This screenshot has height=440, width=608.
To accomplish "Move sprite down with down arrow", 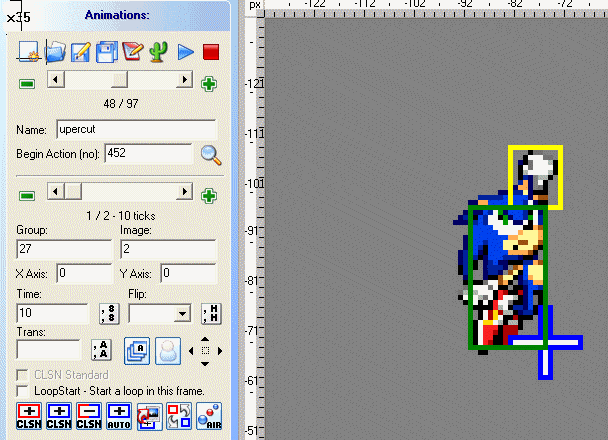I will click(x=205, y=364).
